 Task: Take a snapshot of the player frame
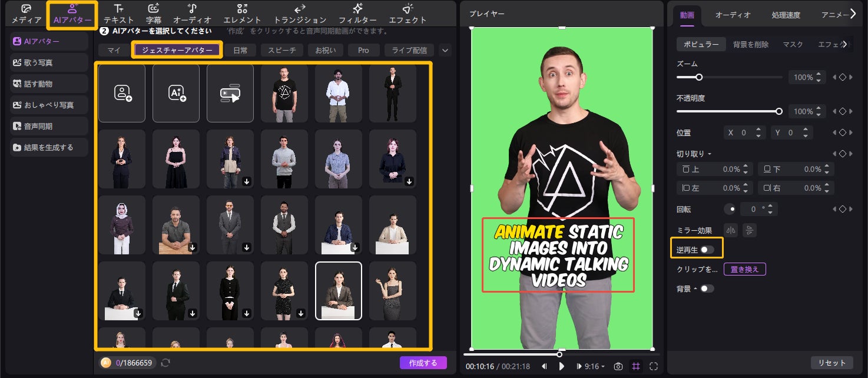(x=618, y=366)
